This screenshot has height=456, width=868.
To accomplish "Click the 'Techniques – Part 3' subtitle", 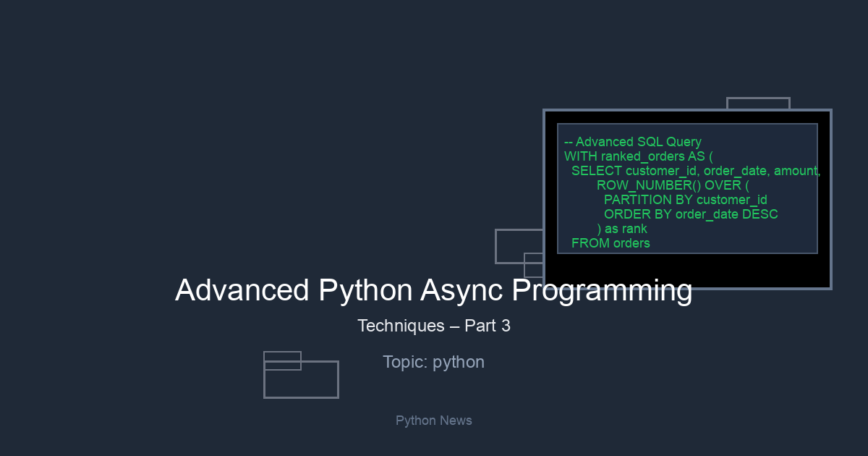I will (433, 326).
